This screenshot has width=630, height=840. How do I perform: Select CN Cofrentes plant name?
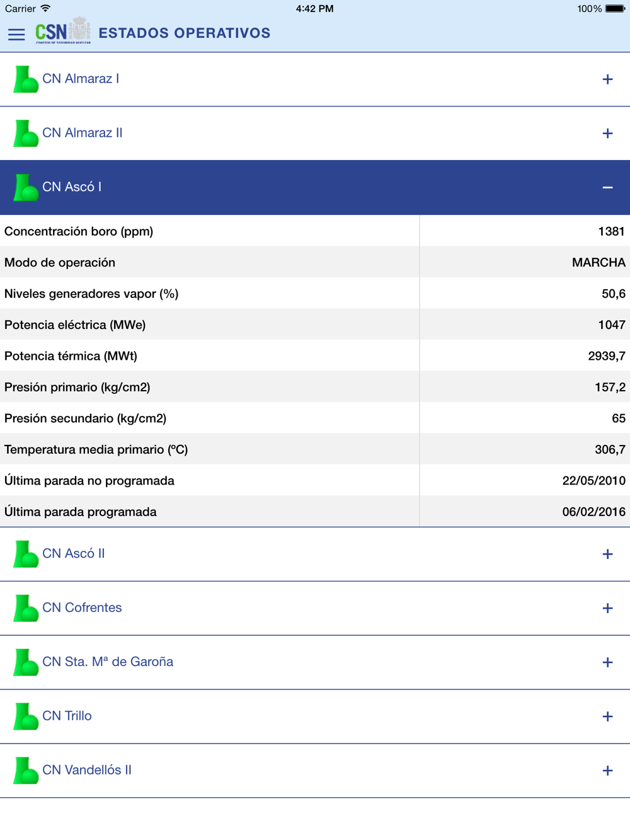click(82, 607)
